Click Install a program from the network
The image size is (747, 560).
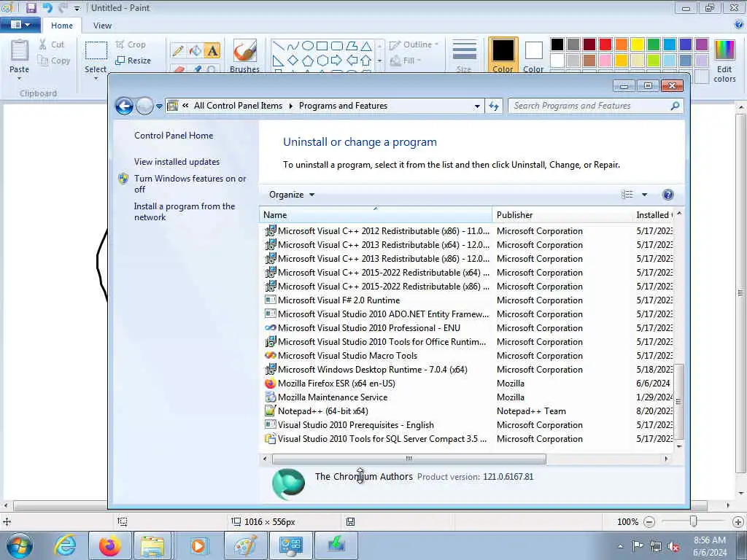[185, 211]
